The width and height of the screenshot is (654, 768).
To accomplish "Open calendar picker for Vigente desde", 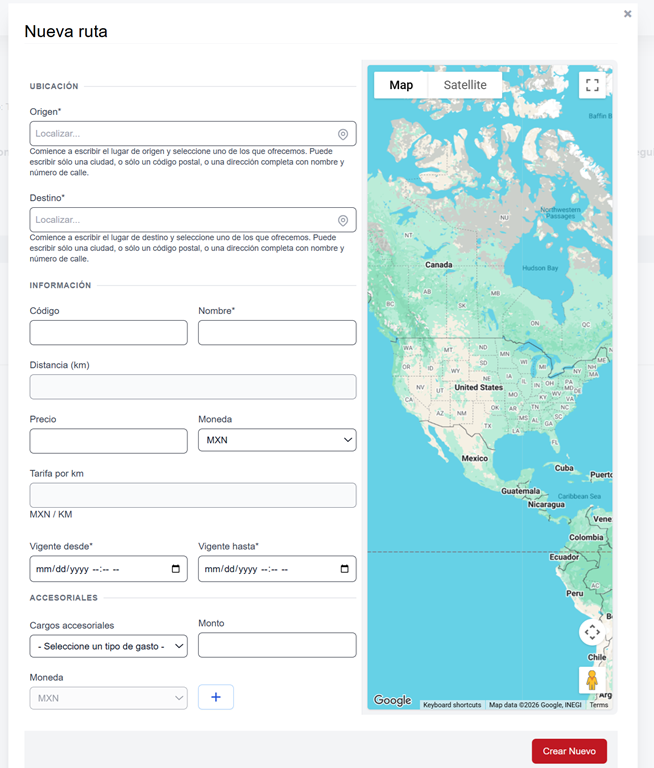I will 176,569.
